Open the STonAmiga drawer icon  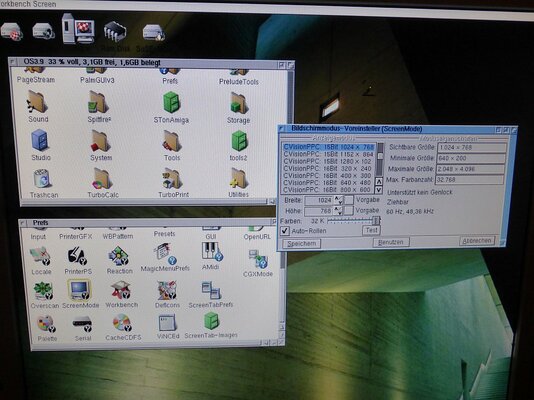[x=171, y=102]
